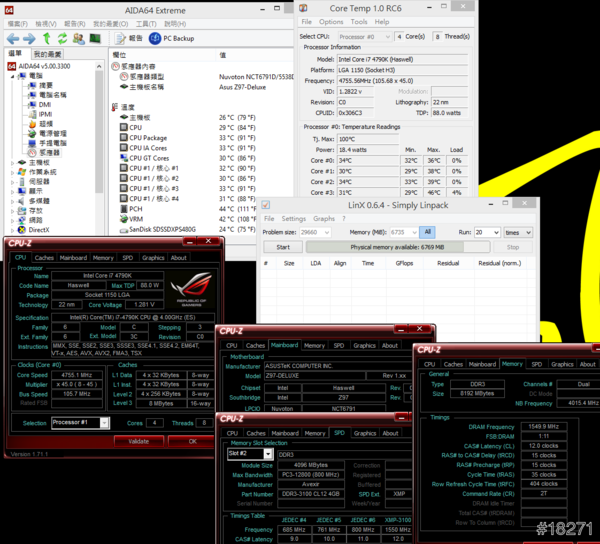Click the AIDA64 back arrow icon
The width and height of the screenshot is (600, 544).
(13, 38)
